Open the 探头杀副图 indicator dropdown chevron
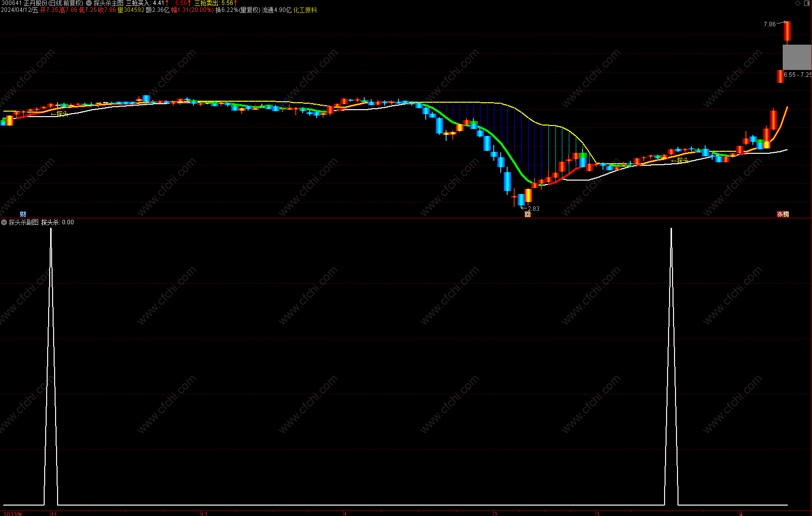 (x=4, y=222)
